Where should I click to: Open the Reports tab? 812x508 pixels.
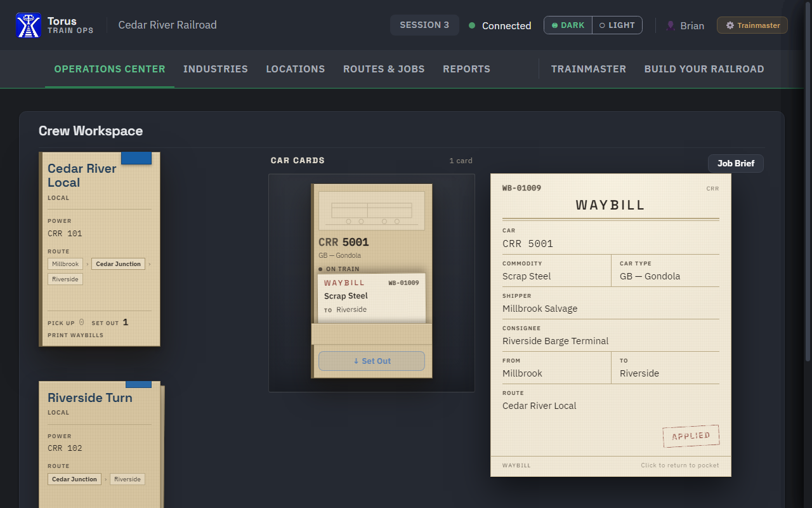(x=466, y=69)
